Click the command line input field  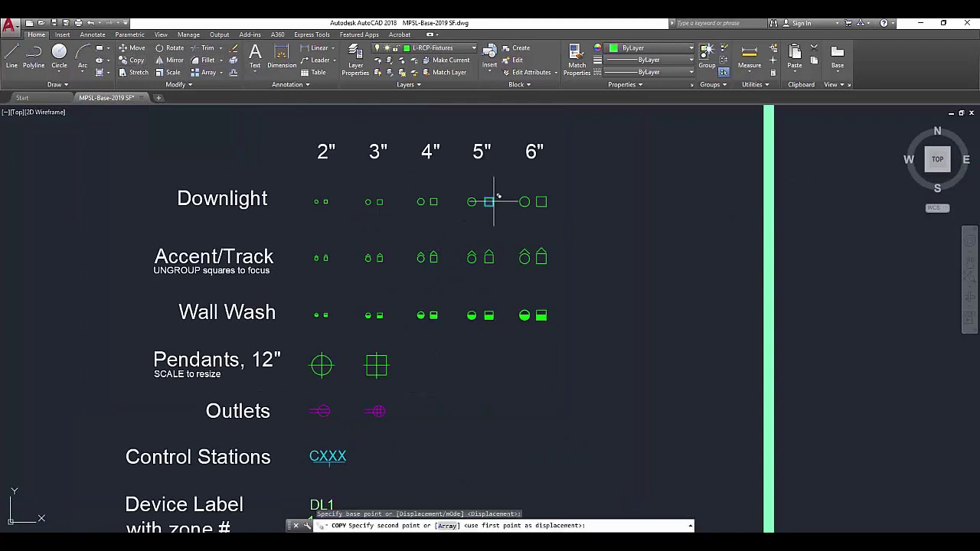point(505,526)
